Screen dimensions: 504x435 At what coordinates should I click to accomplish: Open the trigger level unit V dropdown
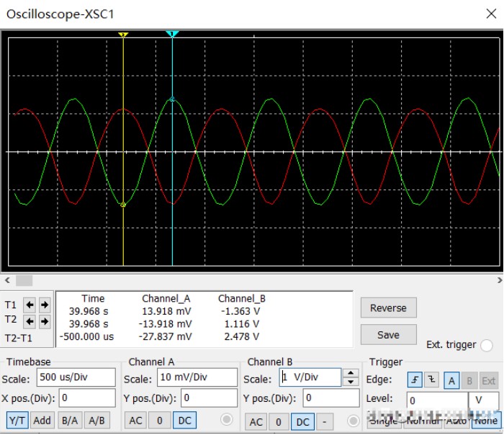pos(483,400)
